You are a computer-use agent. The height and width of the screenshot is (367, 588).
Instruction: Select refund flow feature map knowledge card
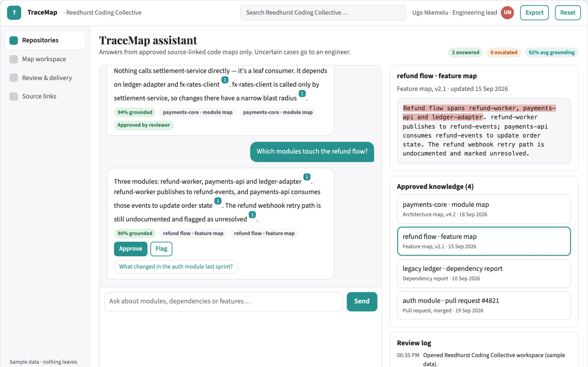pyautogui.click(x=484, y=241)
